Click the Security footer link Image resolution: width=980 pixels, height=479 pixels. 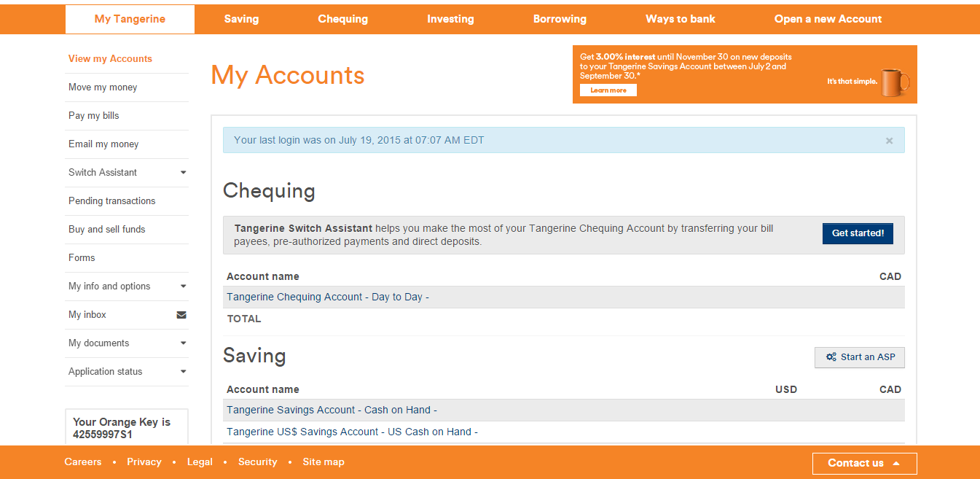(x=258, y=462)
